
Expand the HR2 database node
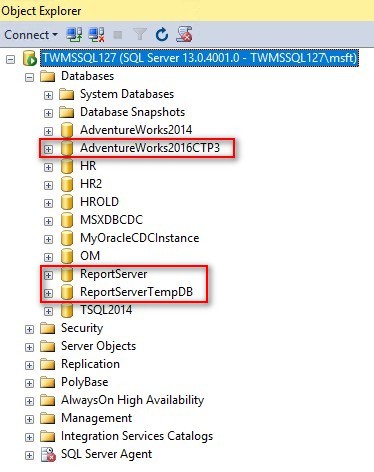click(48, 185)
